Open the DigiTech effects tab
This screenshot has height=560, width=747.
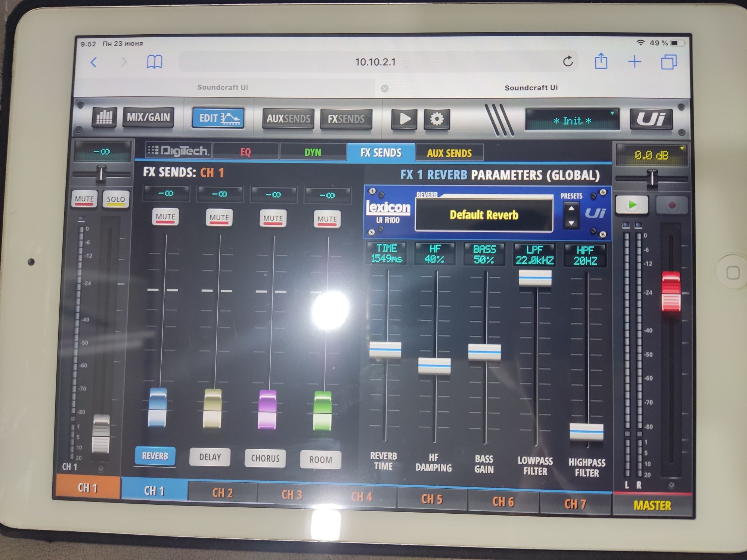pos(178,150)
